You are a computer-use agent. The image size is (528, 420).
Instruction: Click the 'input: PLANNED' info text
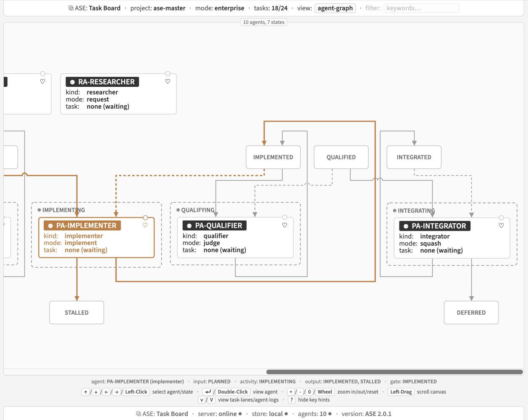point(212,381)
